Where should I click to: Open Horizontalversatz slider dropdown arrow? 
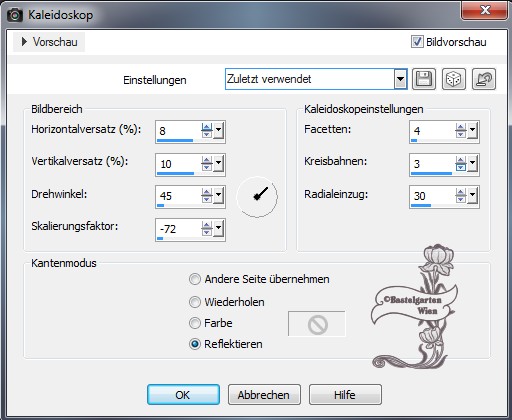219,130
